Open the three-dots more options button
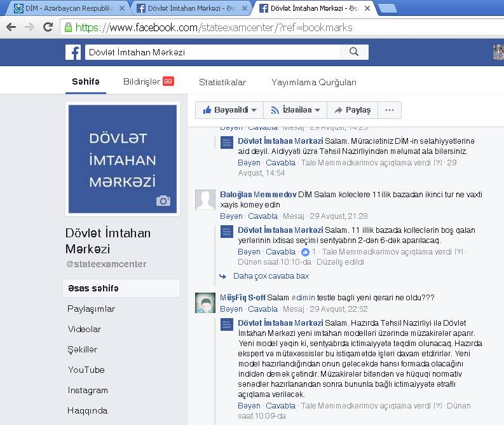Screen dimensions: 504x425 point(390,110)
